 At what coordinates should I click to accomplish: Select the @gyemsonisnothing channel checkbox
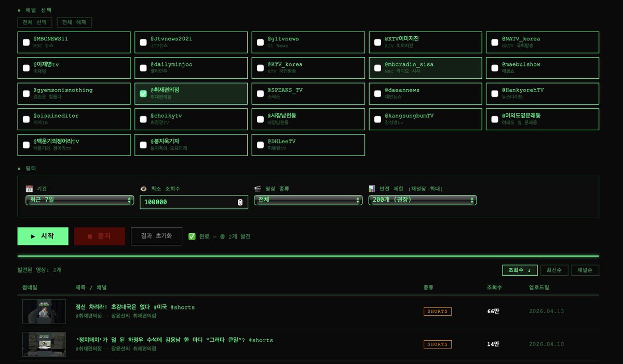(x=26, y=94)
